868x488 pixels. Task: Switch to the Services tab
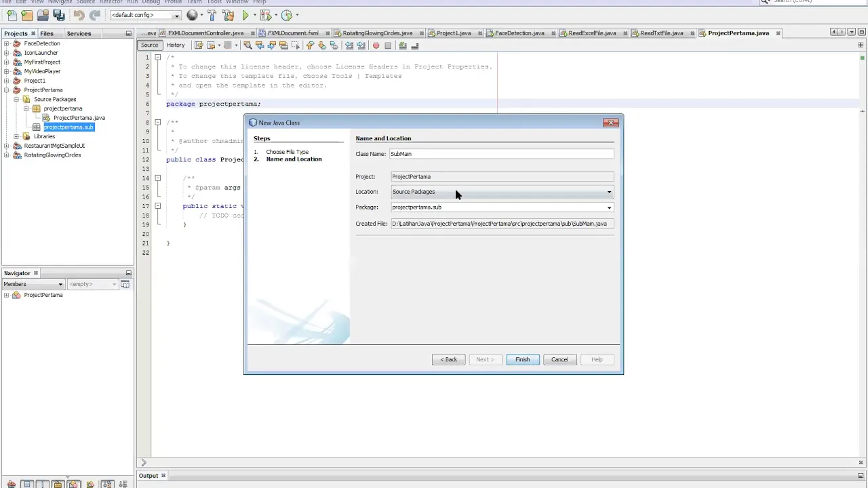tap(79, 33)
